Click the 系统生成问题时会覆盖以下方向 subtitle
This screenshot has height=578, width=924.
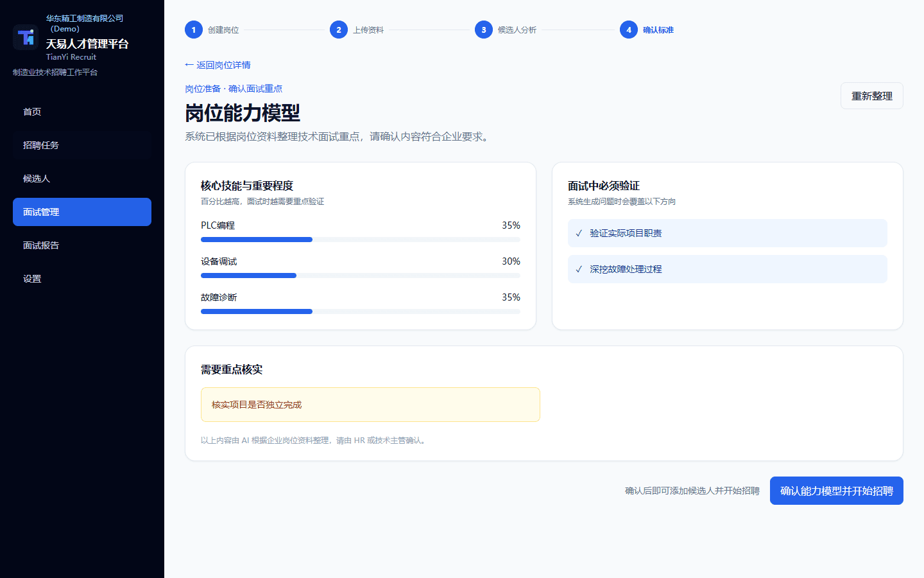pos(622,201)
